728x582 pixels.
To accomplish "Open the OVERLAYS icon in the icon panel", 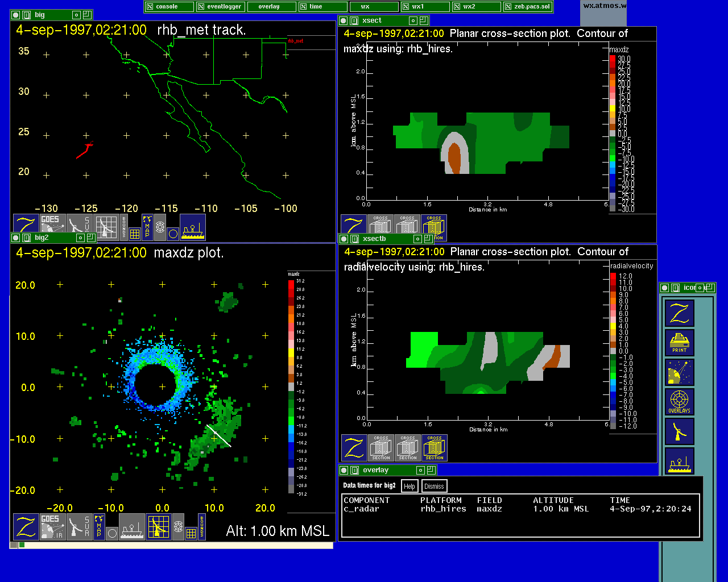I will (680, 402).
